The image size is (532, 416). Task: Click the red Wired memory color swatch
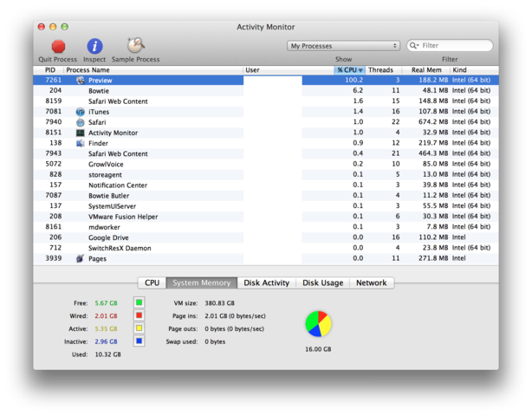coord(139,315)
